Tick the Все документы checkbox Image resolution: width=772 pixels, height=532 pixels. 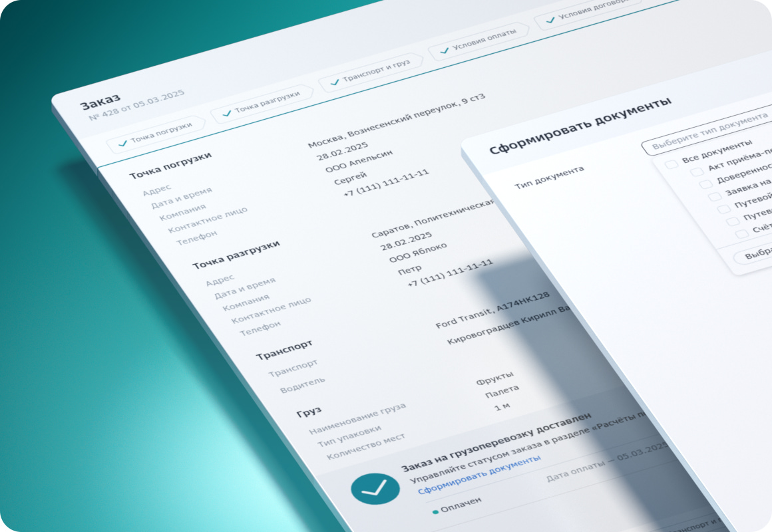tap(671, 164)
